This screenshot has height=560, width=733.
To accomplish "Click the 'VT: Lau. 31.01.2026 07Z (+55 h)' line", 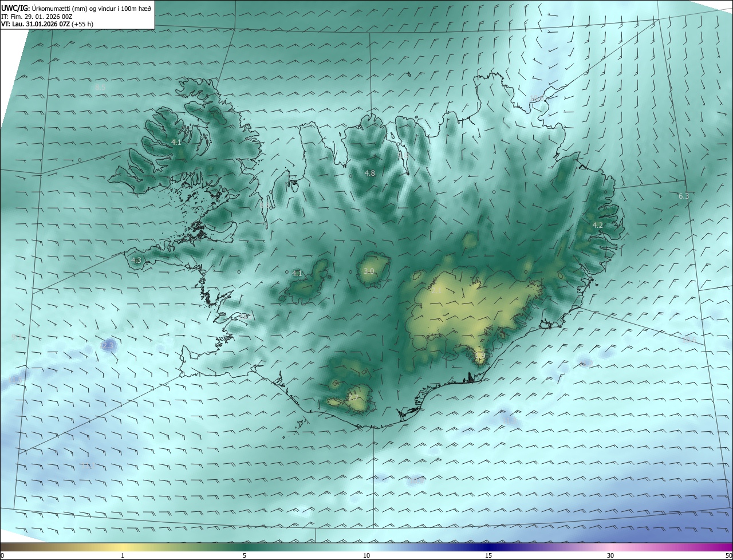I will pos(47,24).
